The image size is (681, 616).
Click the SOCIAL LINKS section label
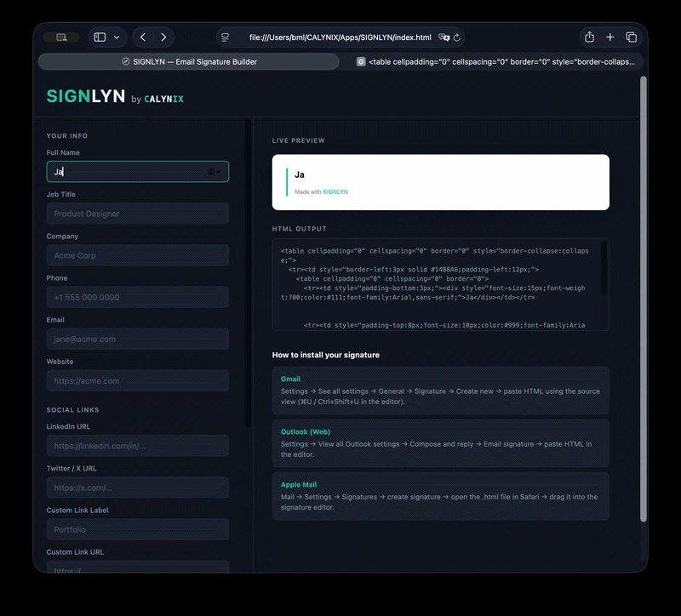click(72, 410)
